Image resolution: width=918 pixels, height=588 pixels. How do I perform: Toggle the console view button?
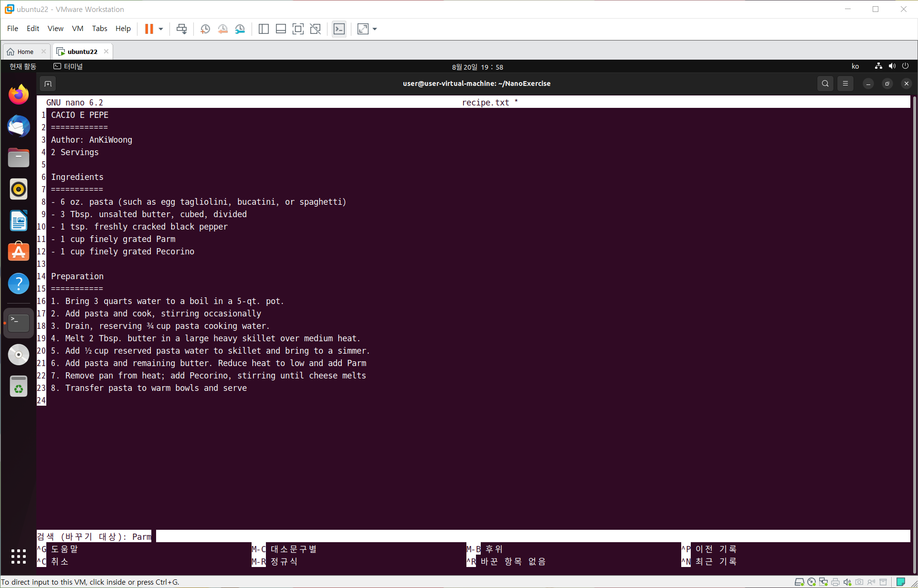pyautogui.click(x=339, y=29)
